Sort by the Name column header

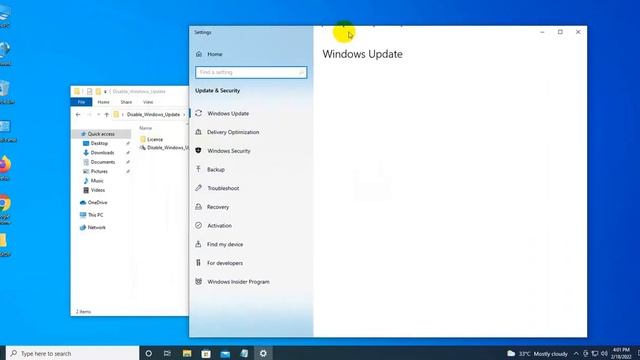point(145,128)
